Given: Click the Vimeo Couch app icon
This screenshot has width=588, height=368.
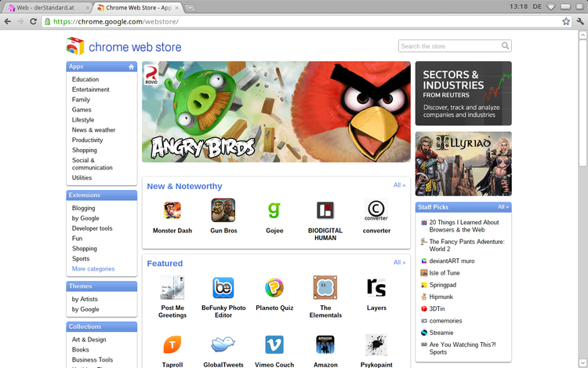Looking at the screenshot, I should [x=274, y=344].
